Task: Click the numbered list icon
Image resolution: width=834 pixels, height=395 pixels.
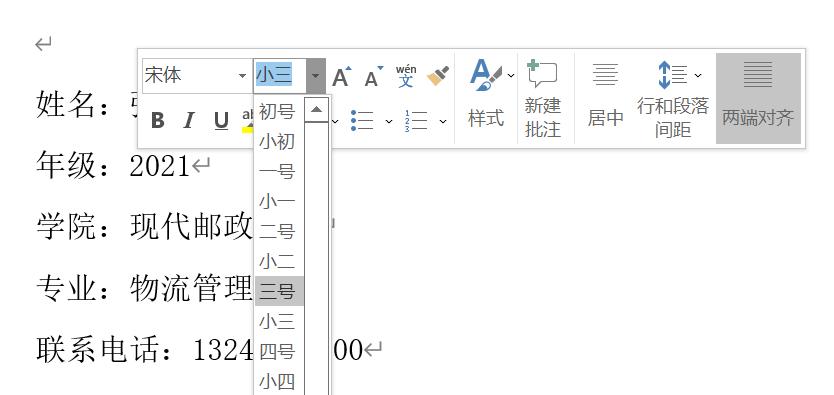Action: (x=416, y=121)
